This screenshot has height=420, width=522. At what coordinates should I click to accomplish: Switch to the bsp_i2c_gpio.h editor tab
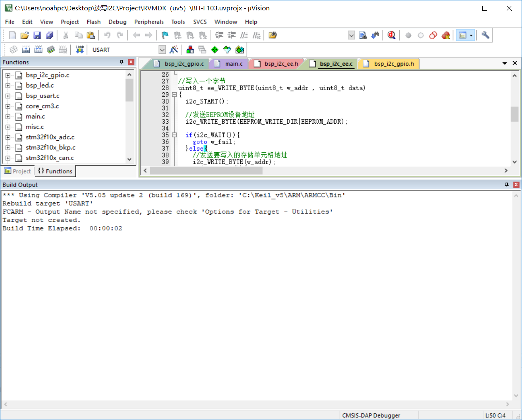tap(393, 64)
